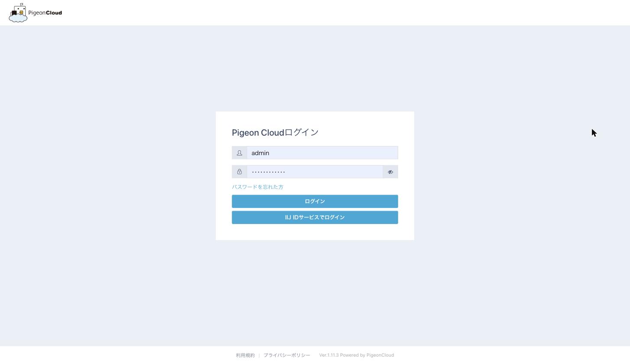The height and width of the screenshot is (364, 630).
Task: Click the ログイン button
Action: pyautogui.click(x=315, y=201)
